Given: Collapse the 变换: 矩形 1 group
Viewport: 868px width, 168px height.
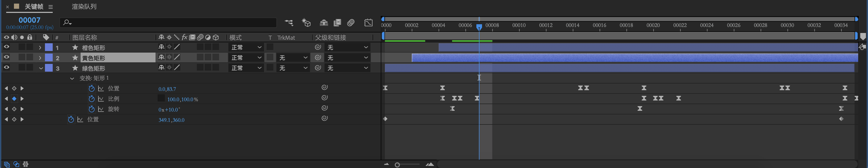Looking at the screenshot, I should pyautogui.click(x=72, y=78).
